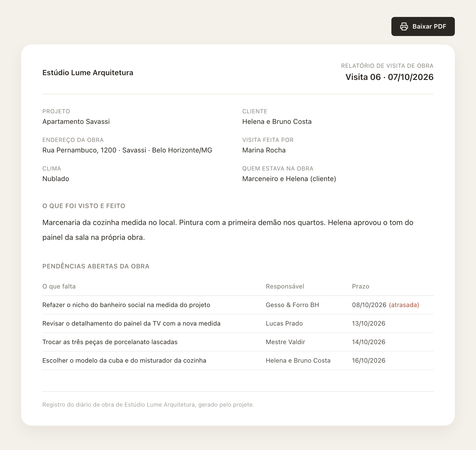The image size is (476, 450).
Task: Select the Apartamento Savassi project name
Action: point(76,121)
